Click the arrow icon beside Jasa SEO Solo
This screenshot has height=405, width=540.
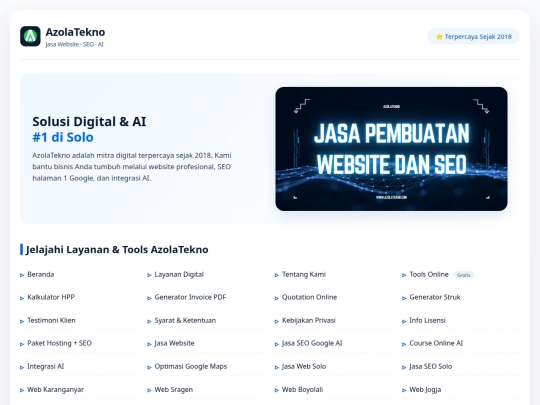click(x=404, y=367)
